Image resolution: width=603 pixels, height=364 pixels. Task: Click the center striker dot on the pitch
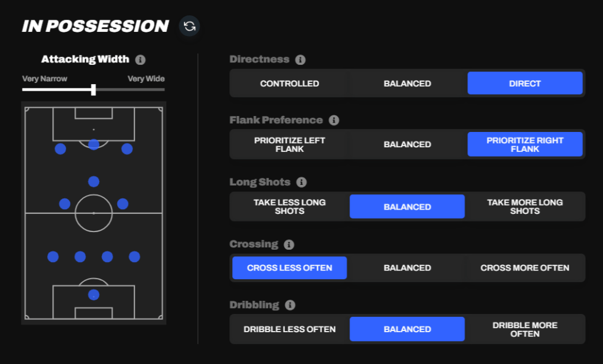[x=94, y=144]
